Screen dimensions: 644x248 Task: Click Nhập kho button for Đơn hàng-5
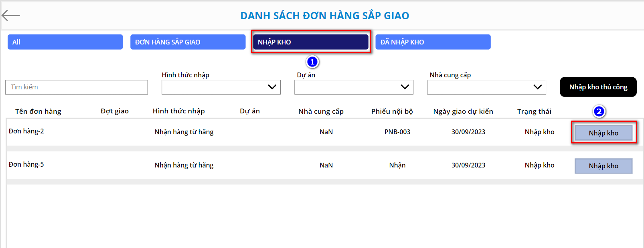click(603, 166)
